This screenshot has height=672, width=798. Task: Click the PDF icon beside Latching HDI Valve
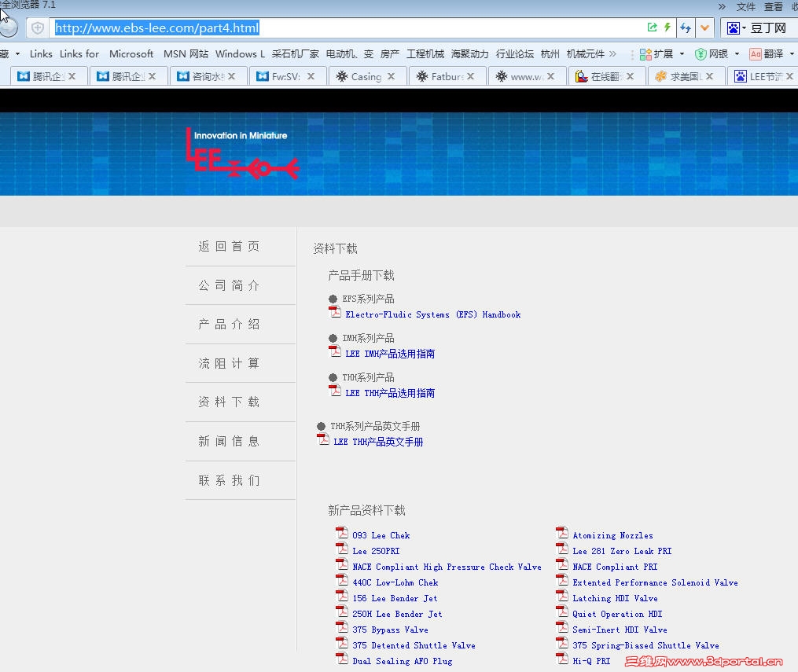562,596
